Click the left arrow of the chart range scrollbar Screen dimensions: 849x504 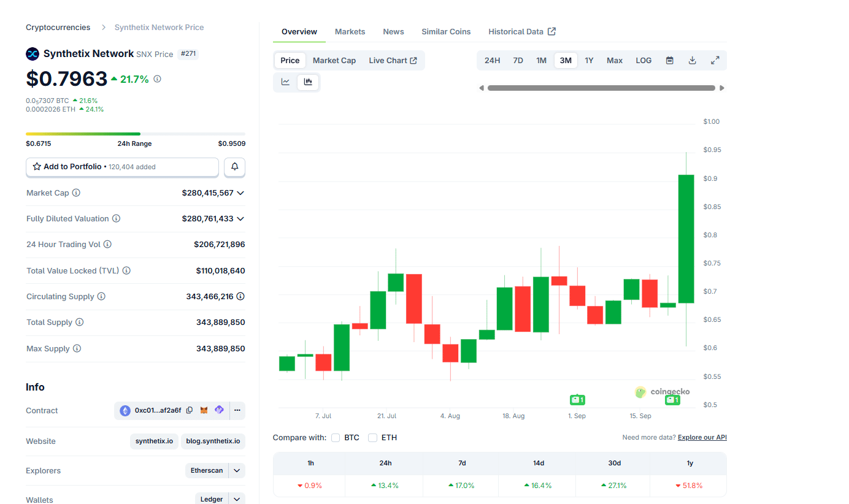(x=482, y=88)
